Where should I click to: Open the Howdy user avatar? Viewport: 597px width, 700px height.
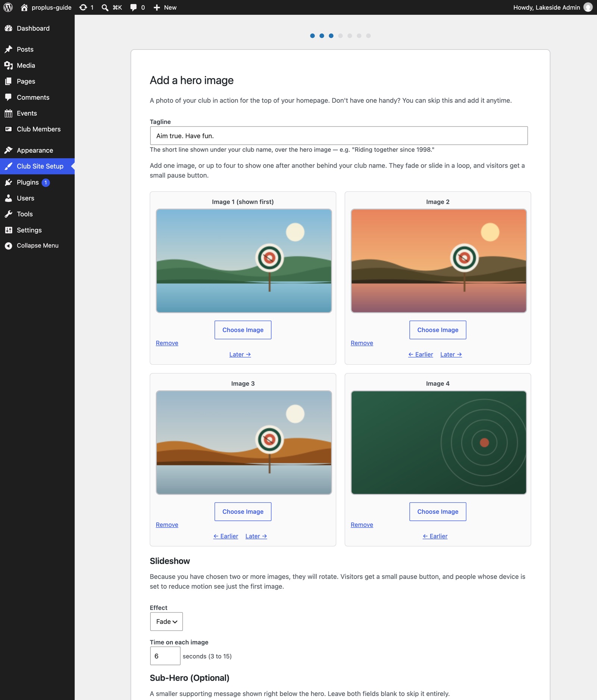[x=588, y=7]
